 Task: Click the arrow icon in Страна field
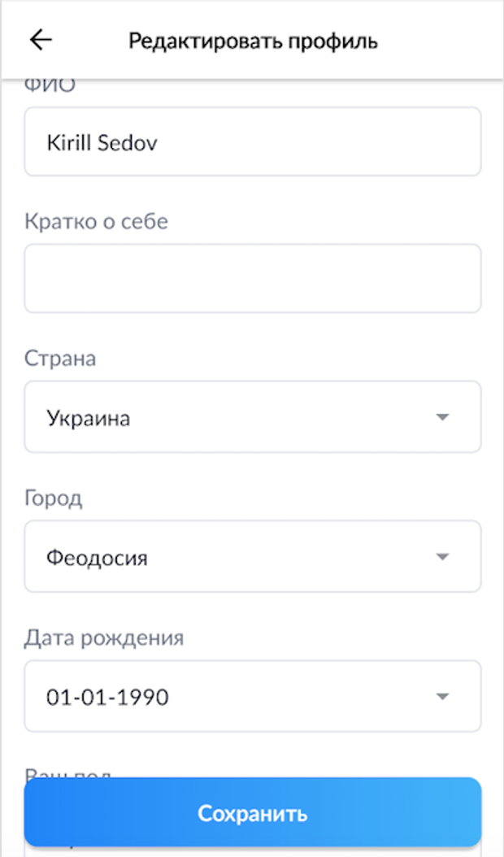click(442, 417)
